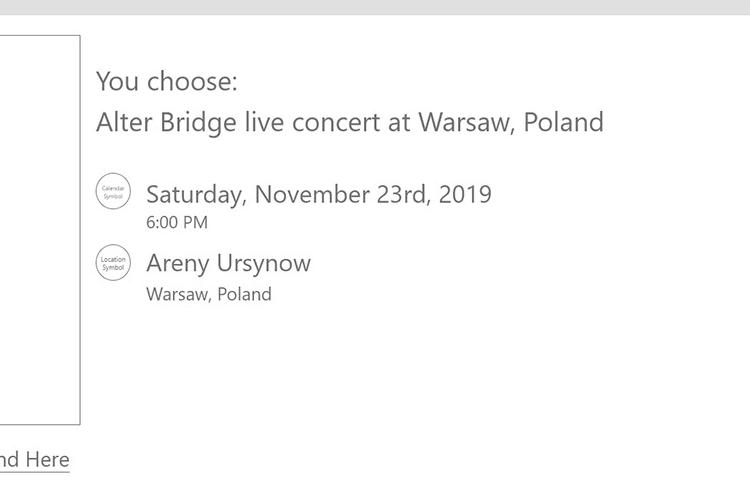
Task: Select the Areny Ursynow venue name
Action: [229, 264]
